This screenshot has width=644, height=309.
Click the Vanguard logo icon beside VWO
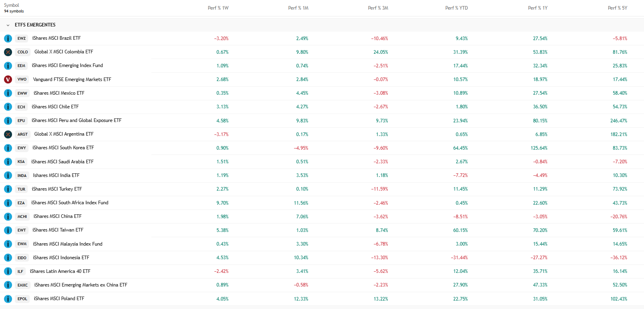[x=8, y=79]
